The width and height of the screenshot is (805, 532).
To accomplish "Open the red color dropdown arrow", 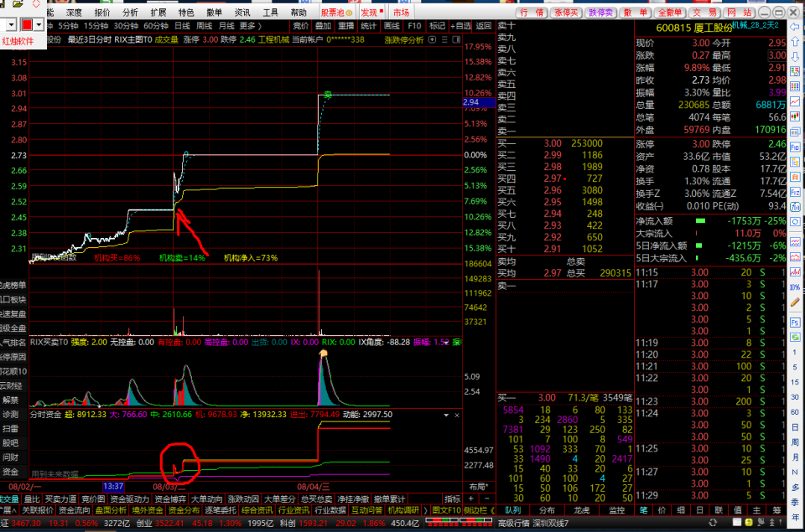I will click(39, 24).
